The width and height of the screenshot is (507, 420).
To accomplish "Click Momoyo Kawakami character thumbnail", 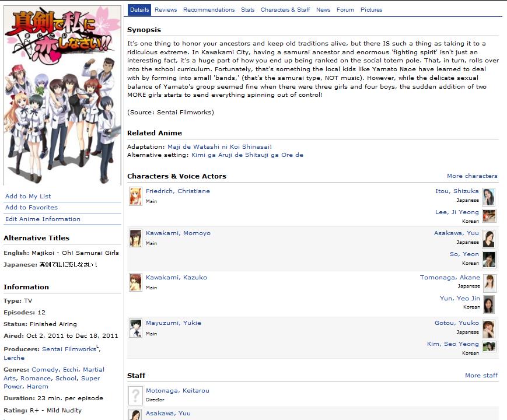I will tap(135, 238).
